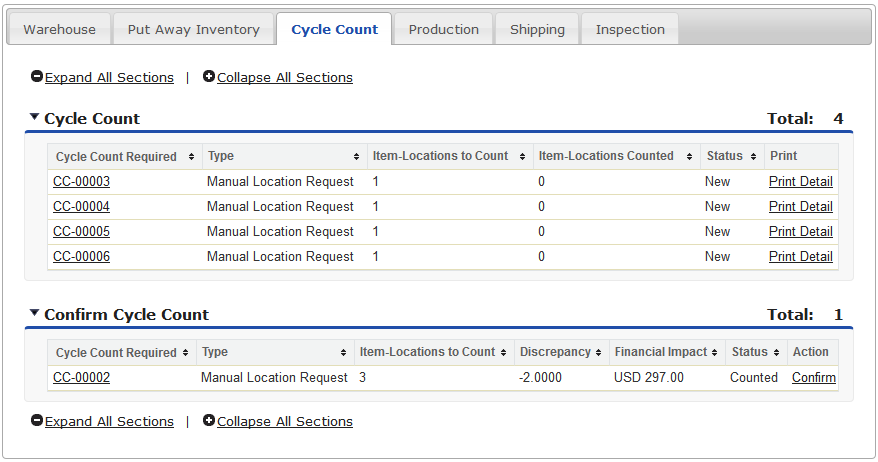Confirm cycle count CC-00002
The image size is (878, 462).
coord(813,378)
